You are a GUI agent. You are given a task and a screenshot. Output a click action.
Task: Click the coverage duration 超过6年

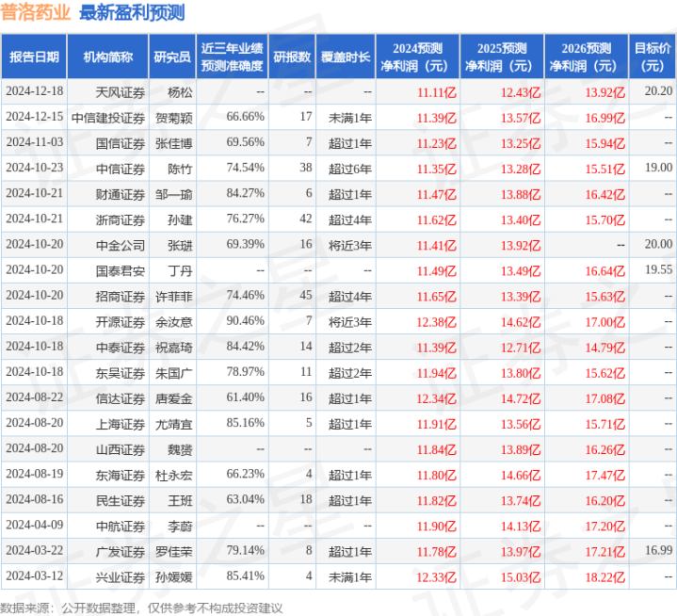[350, 169]
